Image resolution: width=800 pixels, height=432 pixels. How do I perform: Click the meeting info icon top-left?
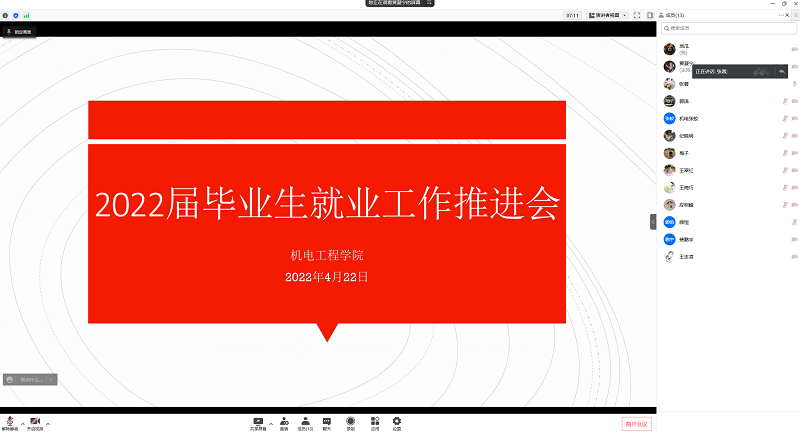[5, 16]
